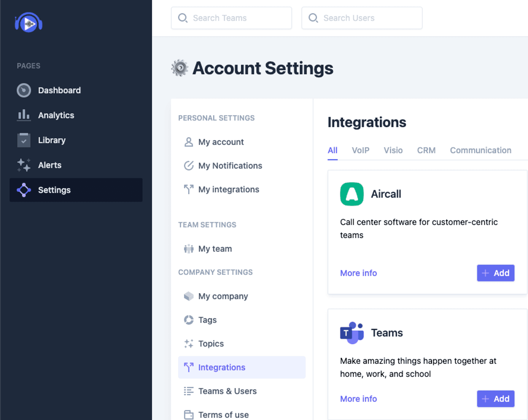The width and height of the screenshot is (528, 420).
Task: Select the Tags icon in company settings
Action: 189,320
